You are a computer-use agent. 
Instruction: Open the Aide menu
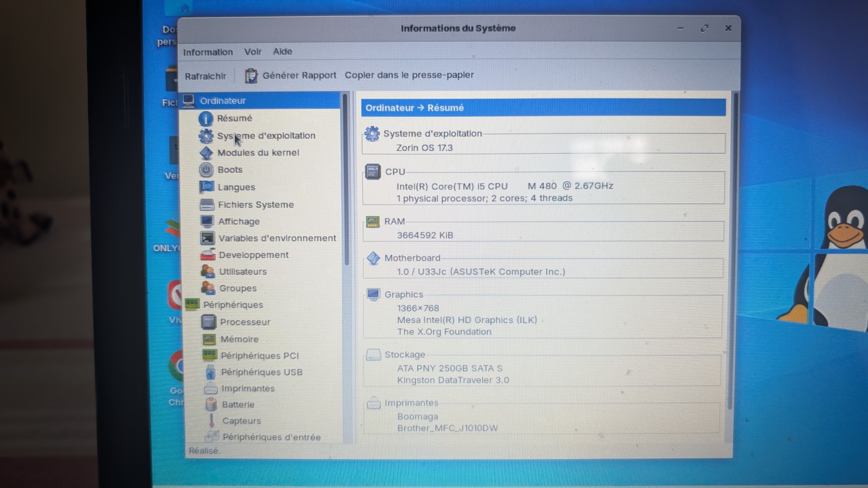[283, 52]
